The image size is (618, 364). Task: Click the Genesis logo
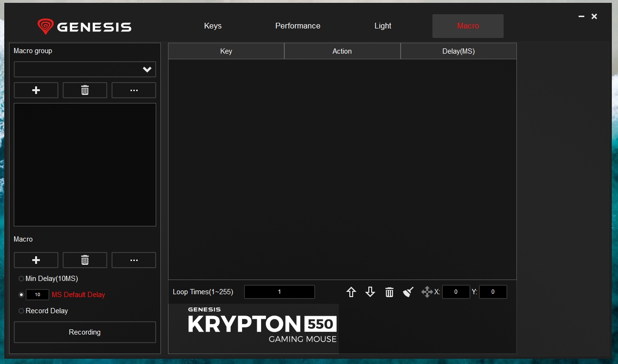tap(84, 26)
